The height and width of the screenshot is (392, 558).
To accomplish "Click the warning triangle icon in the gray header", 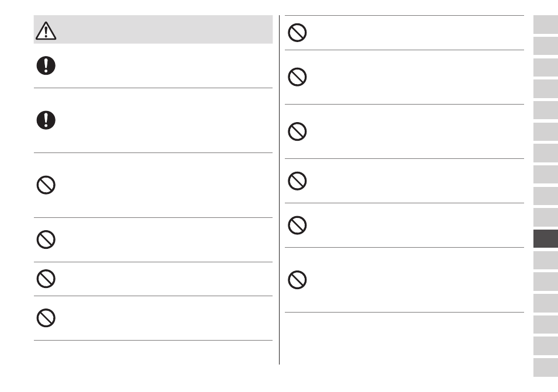I will tap(46, 30).
